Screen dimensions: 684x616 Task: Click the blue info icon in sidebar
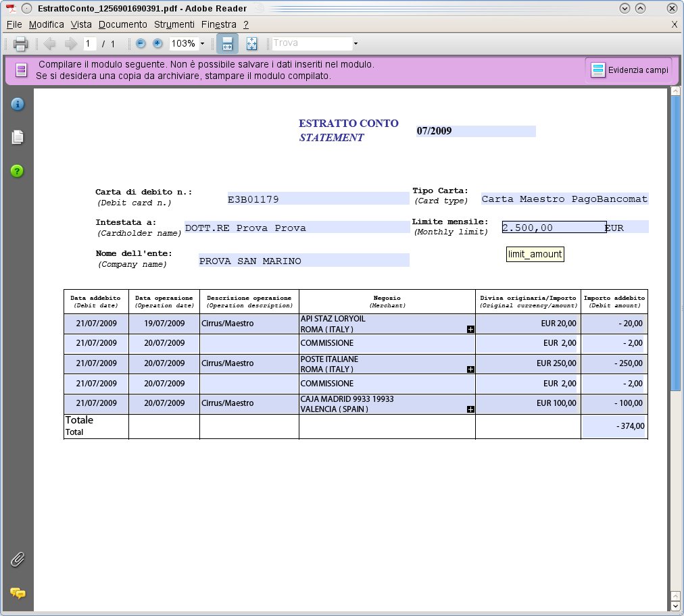(18, 104)
